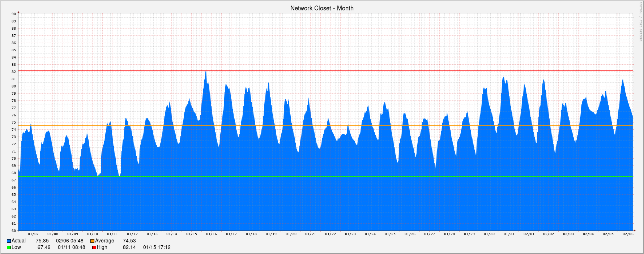This screenshot has height=254, width=644.
Task: Click the High value 82.14 in legend
Action: 129,247
